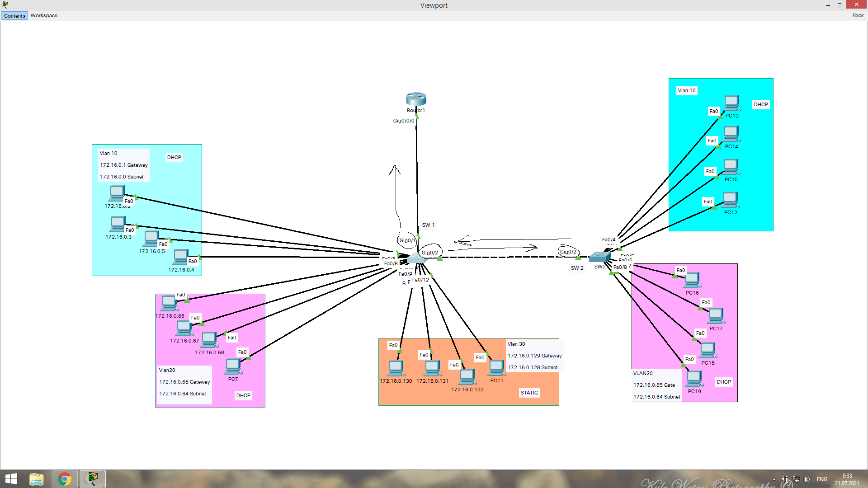This screenshot has height=488, width=868.
Task: Click the Router1 device icon
Action: pos(416,99)
